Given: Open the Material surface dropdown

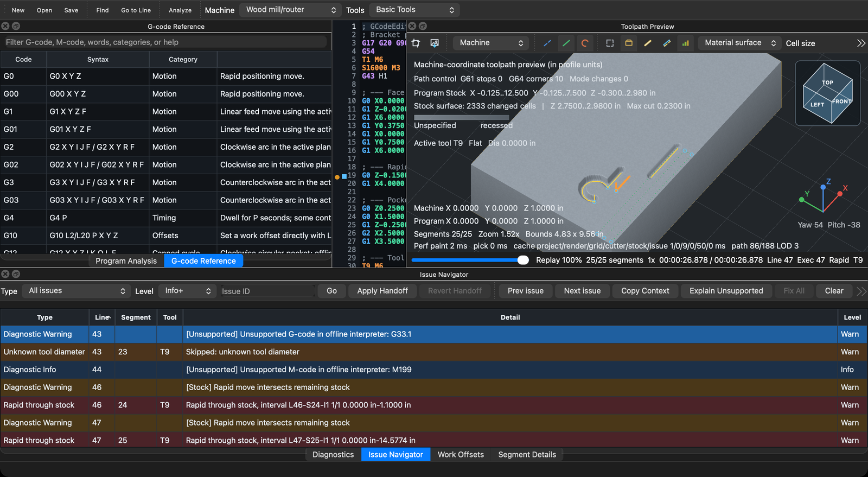Looking at the screenshot, I should pyautogui.click(x=739, y=43).
